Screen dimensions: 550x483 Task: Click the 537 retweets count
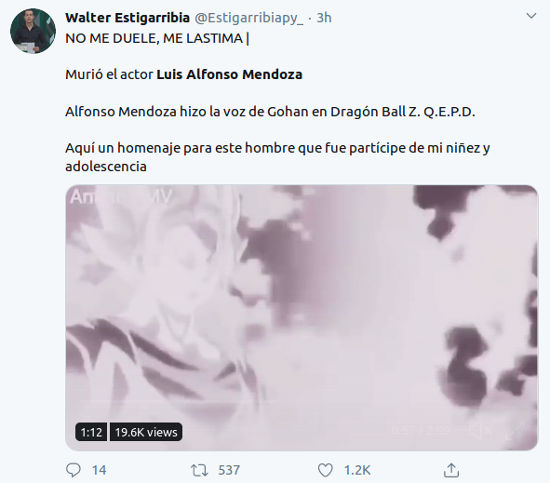(x=229, y=470)
